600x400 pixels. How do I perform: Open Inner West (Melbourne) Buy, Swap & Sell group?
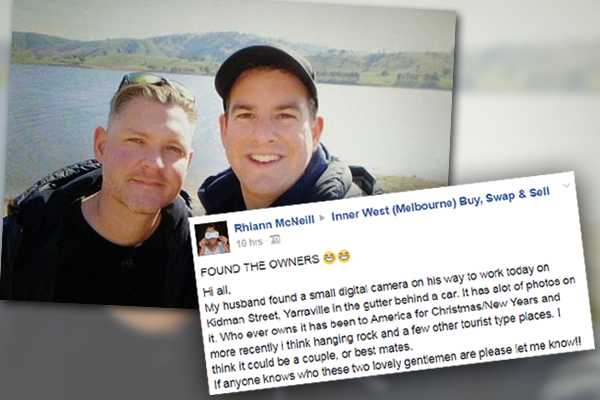point(440,205)
